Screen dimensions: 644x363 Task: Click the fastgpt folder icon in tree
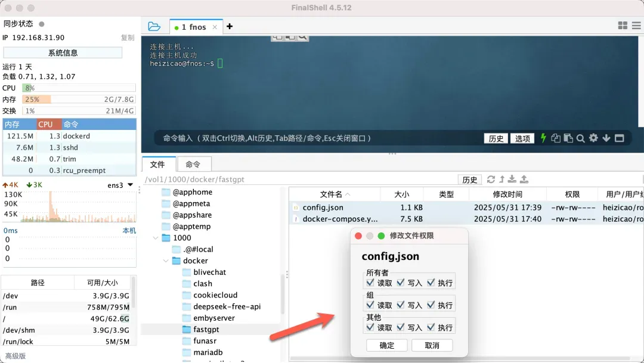[187, 330]
